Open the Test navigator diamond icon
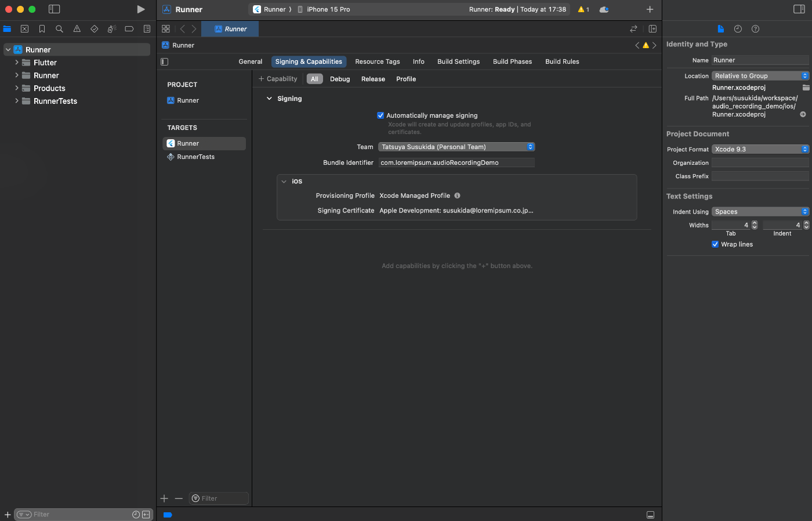The width and height of the screenshot is (812, 521). coord(94,28)
